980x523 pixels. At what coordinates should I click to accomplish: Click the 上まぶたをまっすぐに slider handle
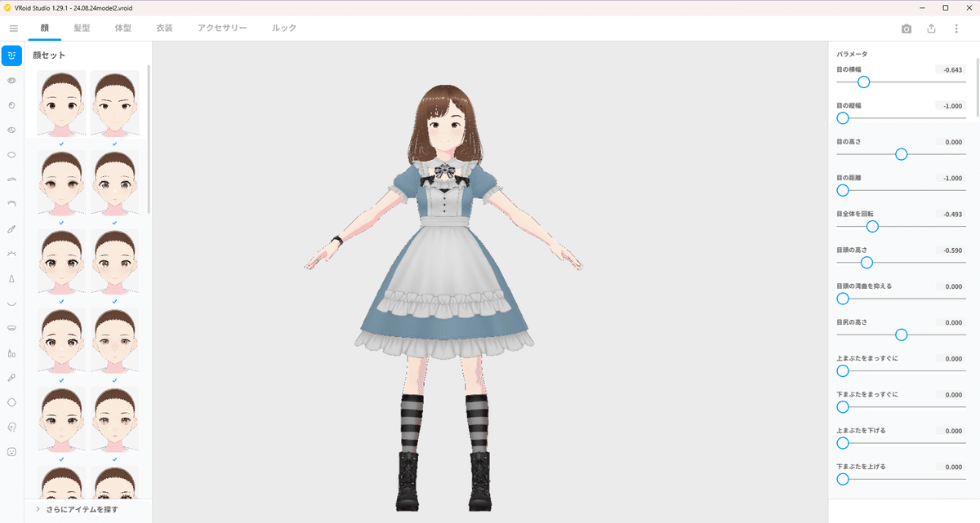tap(843, 370)
